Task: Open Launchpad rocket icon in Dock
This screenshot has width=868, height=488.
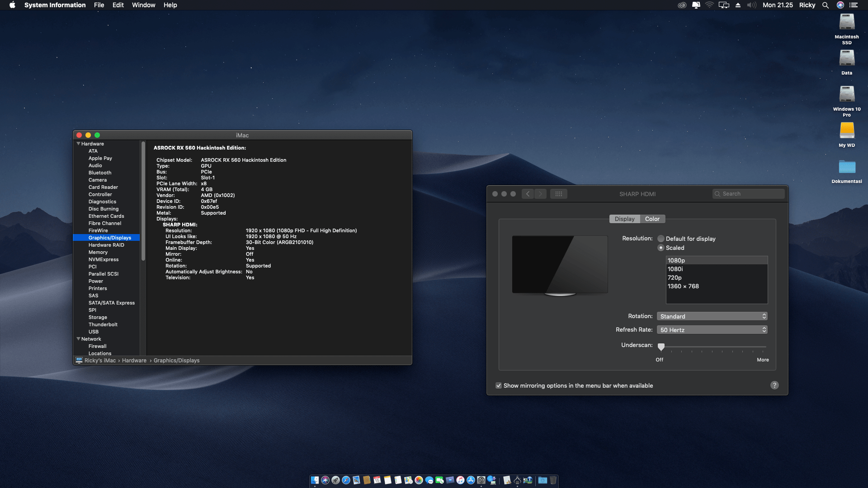Action: point(335,480)
